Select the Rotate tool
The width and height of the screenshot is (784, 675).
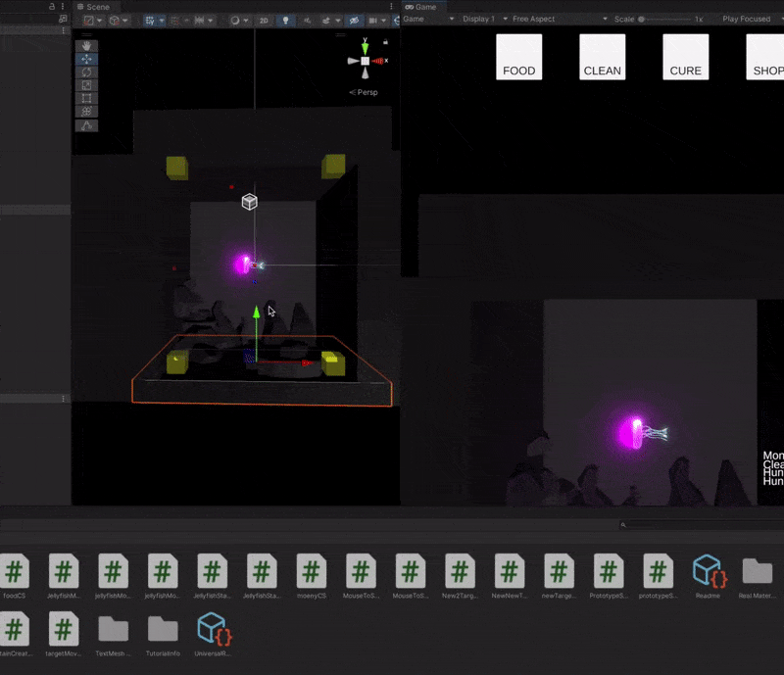click(x=86, y=72)
